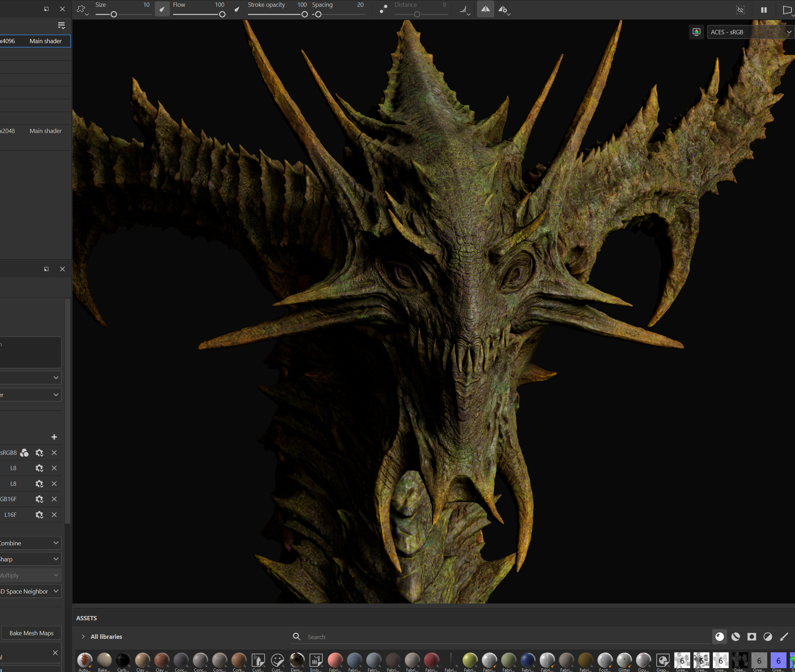Filter assets by brushes
Screen dimensions: 795x672
click(784, 637)
